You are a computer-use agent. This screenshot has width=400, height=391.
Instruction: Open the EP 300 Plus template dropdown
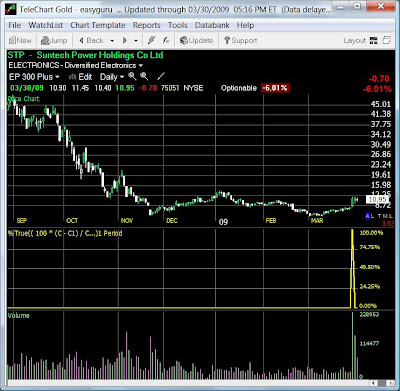coord(58,77)
